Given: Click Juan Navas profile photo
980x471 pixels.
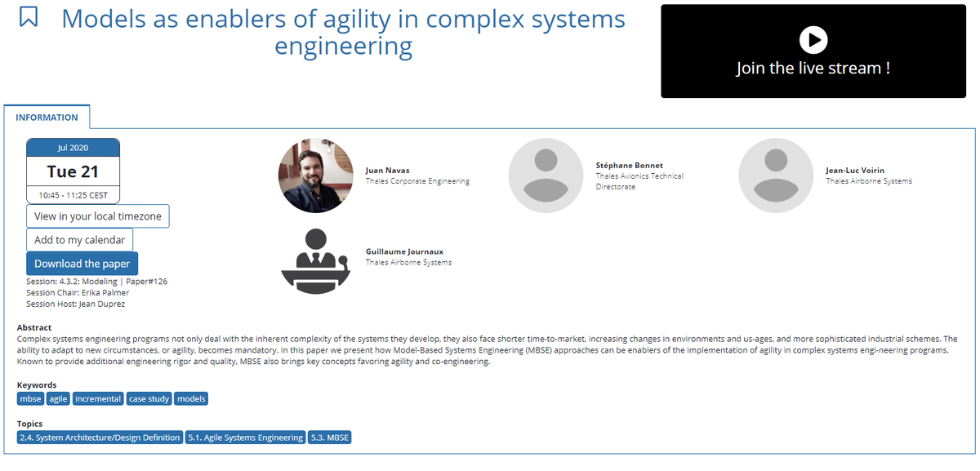Looking at the screenshot, I should click(316, 176).
